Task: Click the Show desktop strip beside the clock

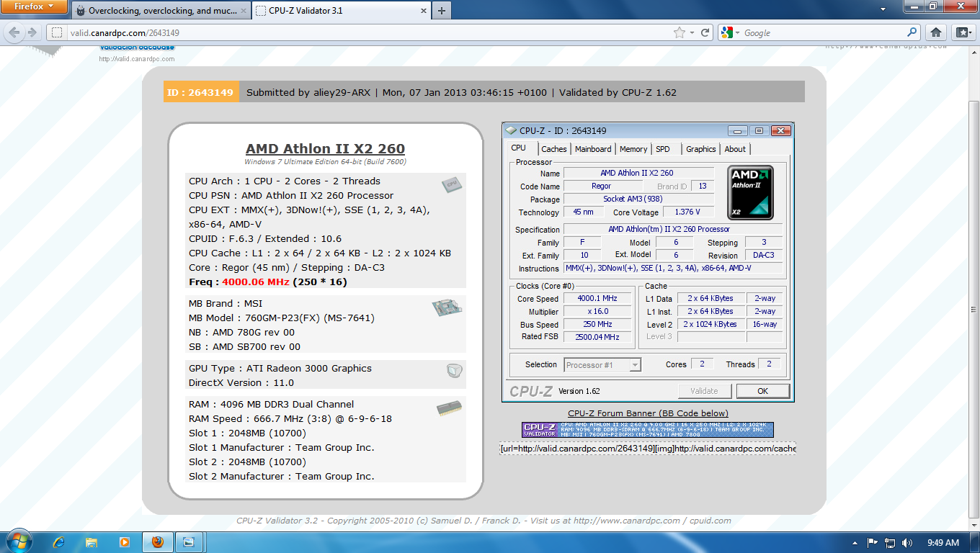Action: 974,542
